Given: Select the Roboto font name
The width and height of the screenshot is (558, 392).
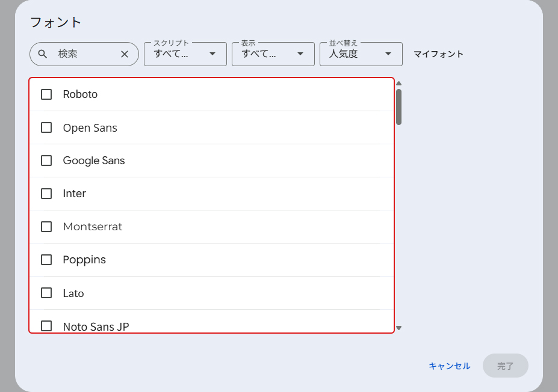Looking at the screenshot, I should coord(80,94).
